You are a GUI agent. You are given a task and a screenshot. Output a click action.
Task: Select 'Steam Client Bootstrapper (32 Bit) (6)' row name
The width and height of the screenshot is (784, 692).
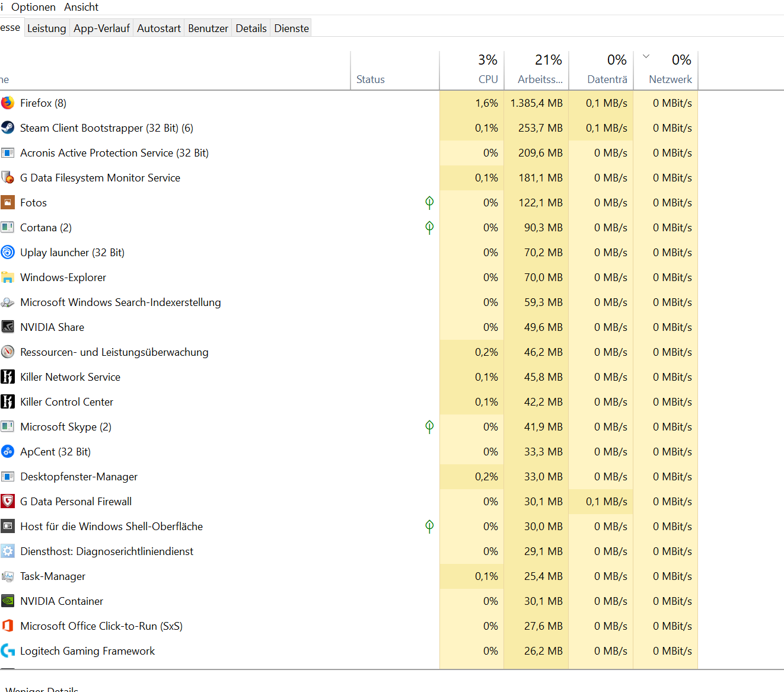pyautogui.click(x=107, y=128)
